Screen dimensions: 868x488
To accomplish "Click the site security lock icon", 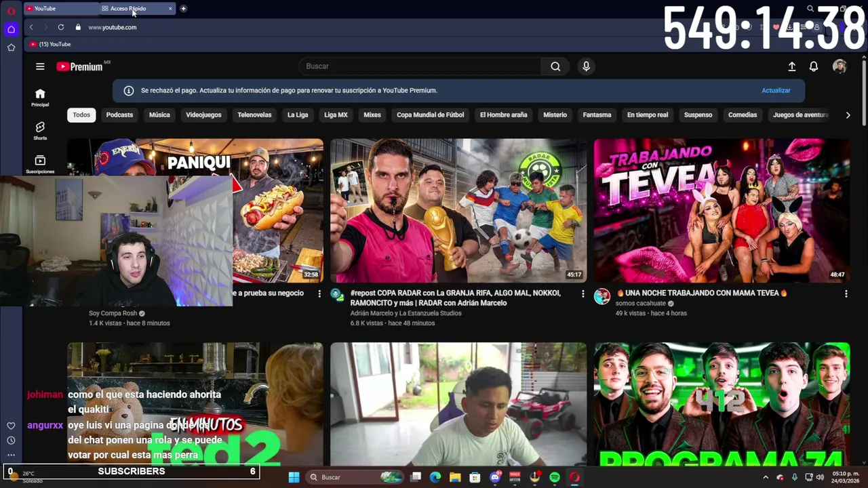I will point(78,27).
